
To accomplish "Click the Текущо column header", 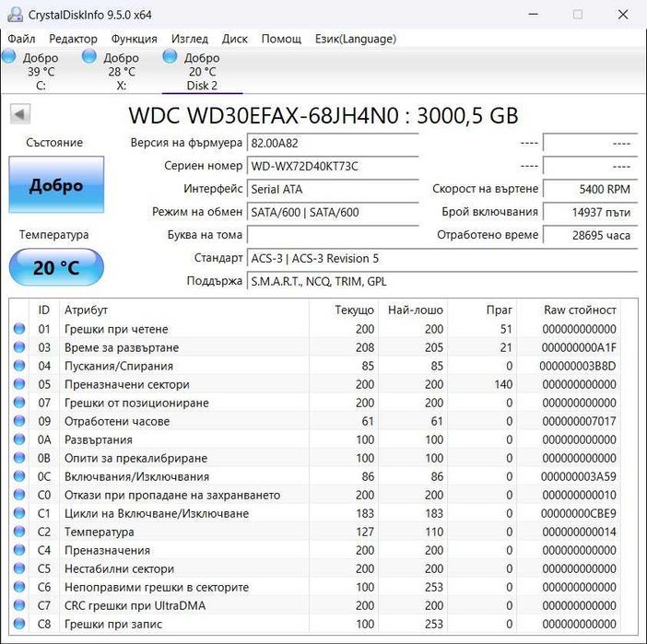I will pyautogui.click(x=355, y=310).
